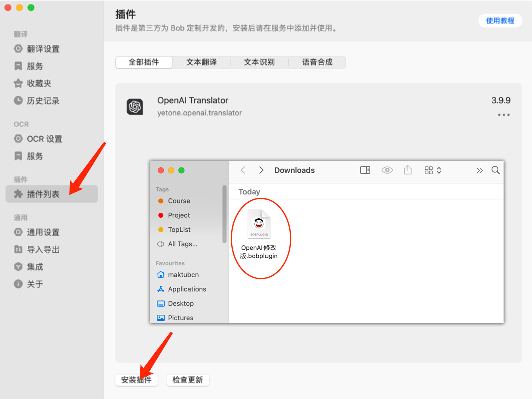532x399 pixels.
Task: Open 服务 under 翻译 section
Action: [x=52, y=66]
